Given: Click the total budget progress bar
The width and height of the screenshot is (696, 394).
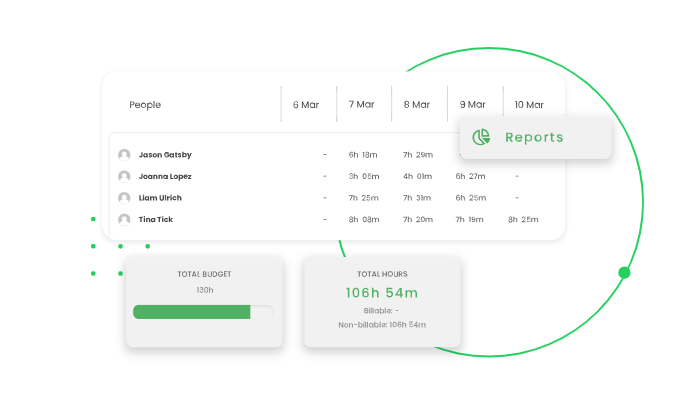Looking at the screenshot, I should pos(203,312).
